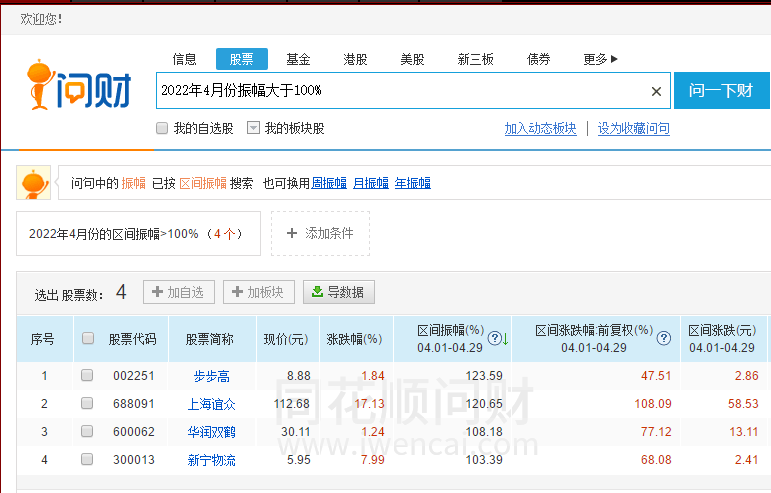
Task: Open stock link 步步高
Action: click(211, 376)
